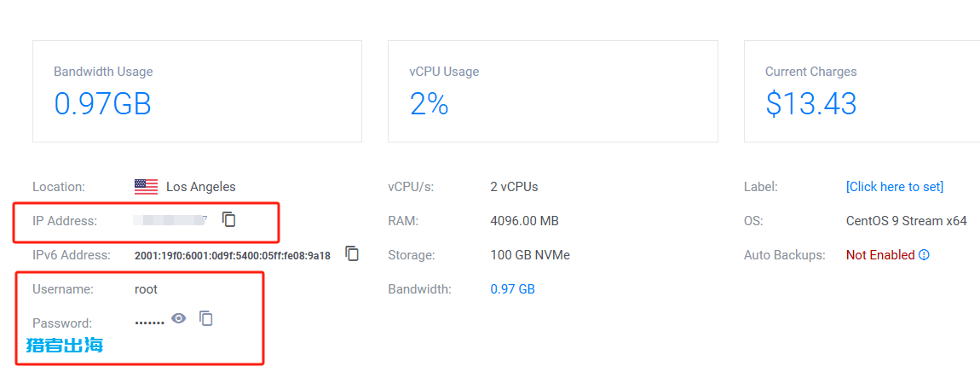Copy the IPv6 Address to clipboard
This screenshot has width=980, height=378.
pos(353,253)
